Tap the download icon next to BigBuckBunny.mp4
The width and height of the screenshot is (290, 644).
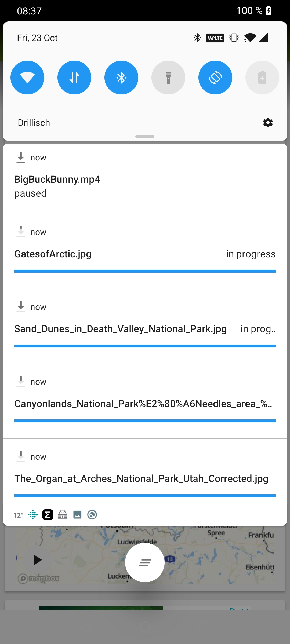[x=20, y=158]
